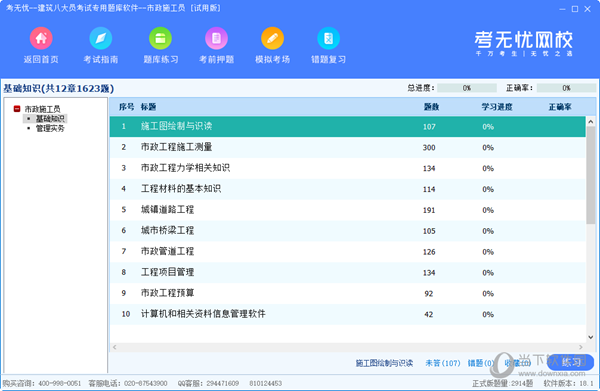Viewport: 600px width, 391px height.
Task: Select row 施工图绘制与识读
Action: pos(347,127)
